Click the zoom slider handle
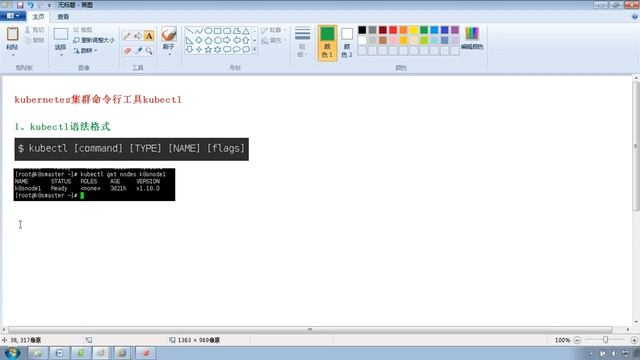The width and height of the screenshot is (640, 360). [x=606, y=340]
